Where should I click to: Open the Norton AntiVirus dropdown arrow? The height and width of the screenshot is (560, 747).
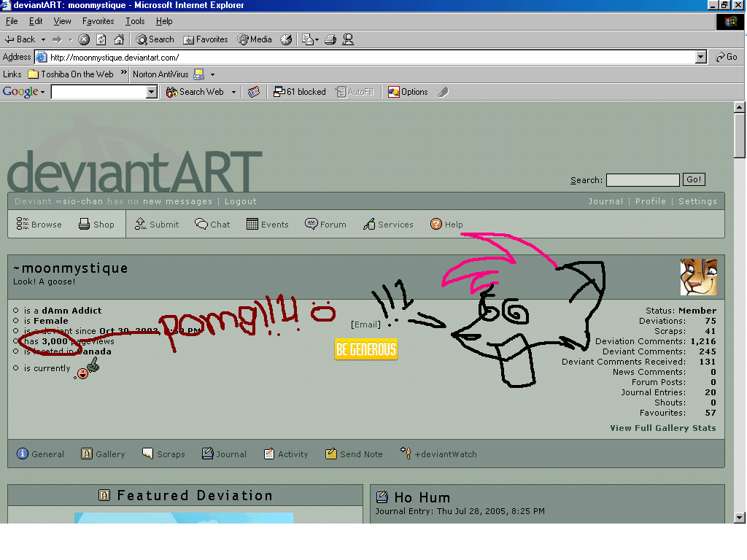tap(212, 74)
